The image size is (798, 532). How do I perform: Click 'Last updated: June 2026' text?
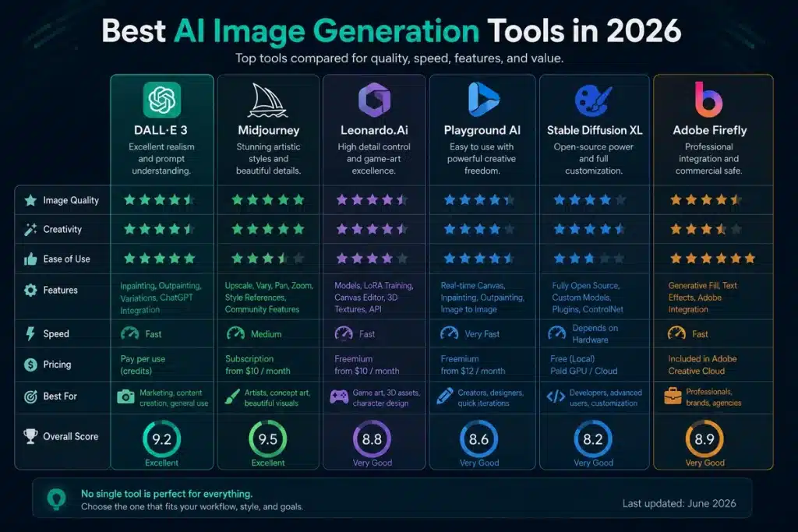click(x=679, y=503)
